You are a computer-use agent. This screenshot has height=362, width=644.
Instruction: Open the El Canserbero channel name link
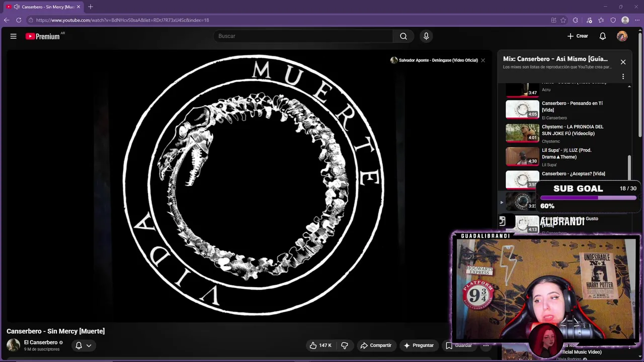click(41, 342)
